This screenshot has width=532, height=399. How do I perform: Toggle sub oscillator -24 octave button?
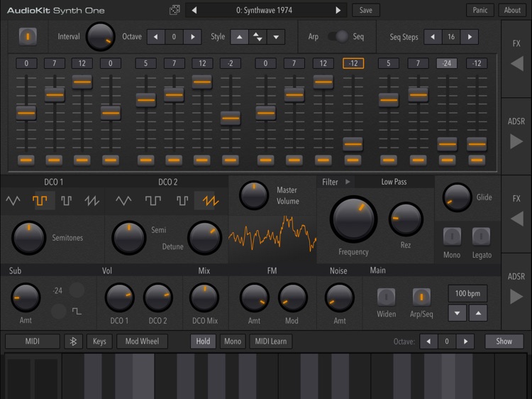point(77,290)
